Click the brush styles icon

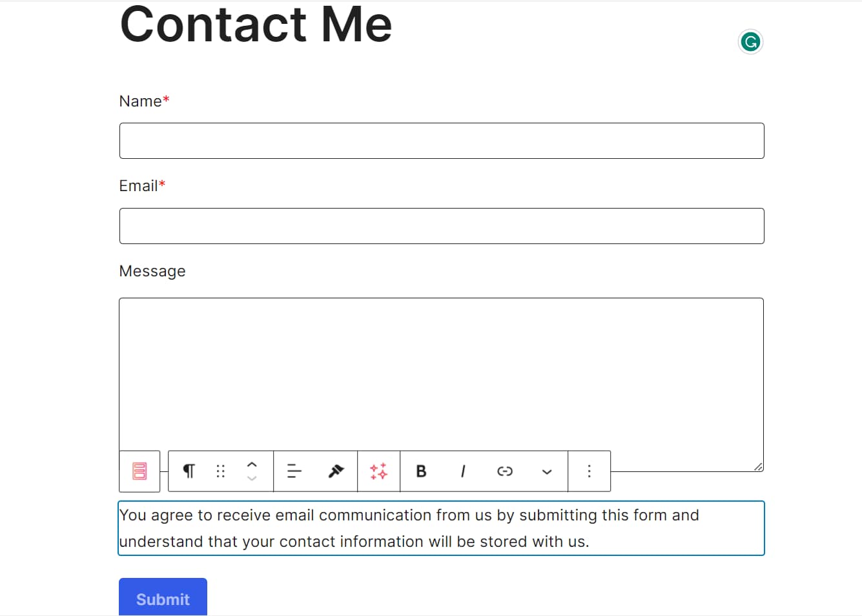336,471
